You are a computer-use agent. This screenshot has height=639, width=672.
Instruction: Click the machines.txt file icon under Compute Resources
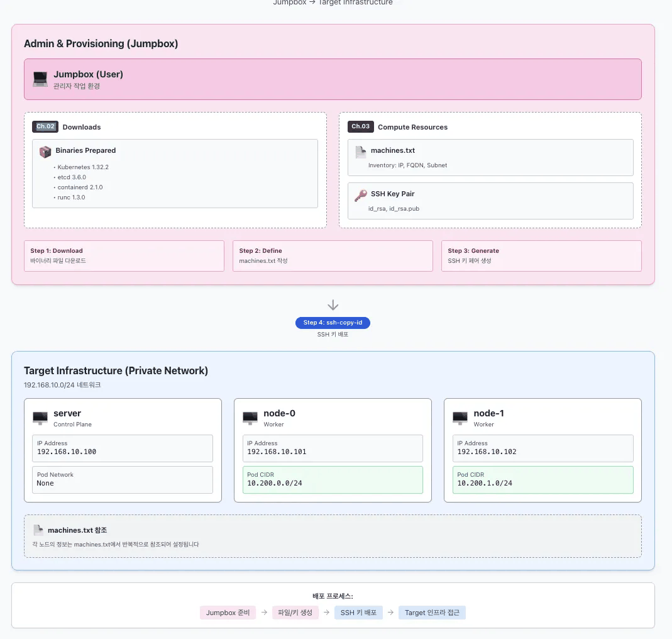(x=361, y=152)
